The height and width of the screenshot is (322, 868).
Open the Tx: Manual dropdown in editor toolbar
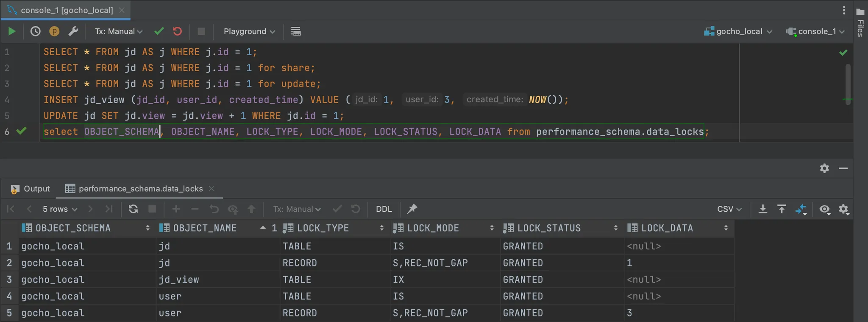coord(119,31)
